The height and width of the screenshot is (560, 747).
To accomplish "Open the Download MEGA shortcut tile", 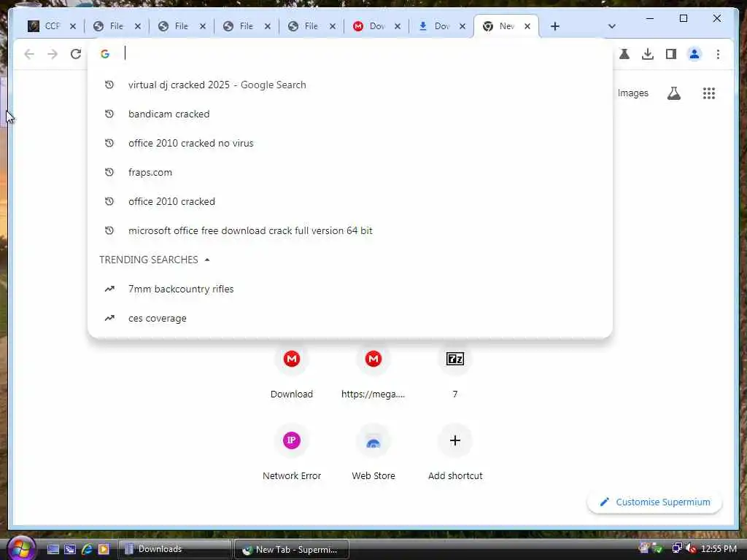I will [292, 371].
